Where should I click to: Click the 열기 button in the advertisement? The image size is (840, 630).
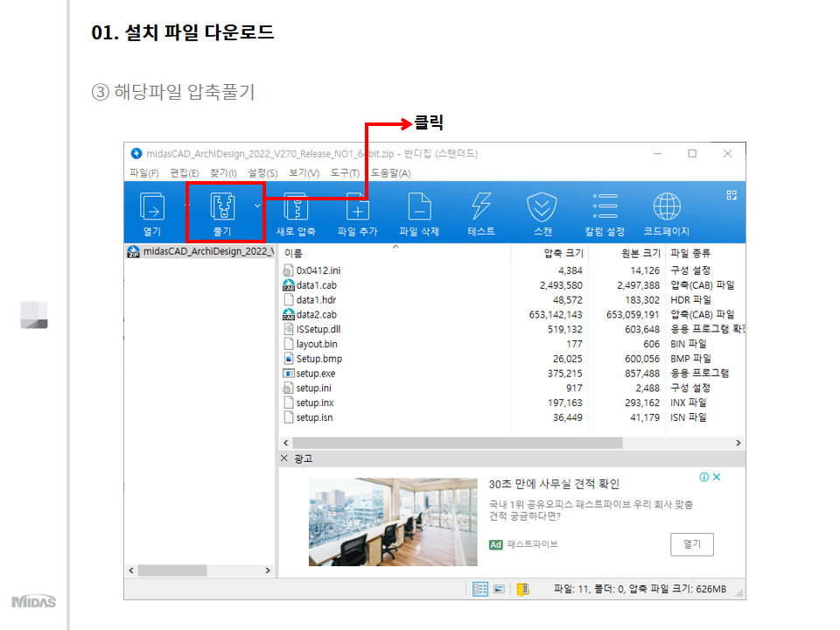pos(691,544)
